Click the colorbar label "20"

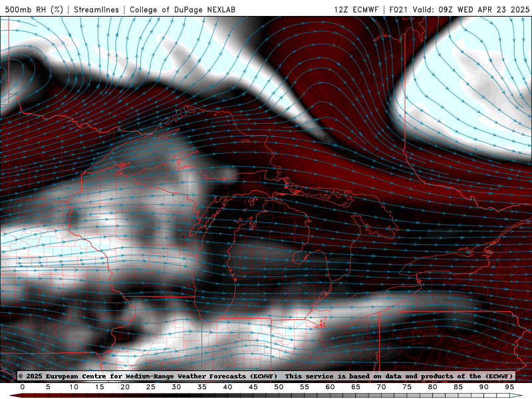click(x=125, y=387)
